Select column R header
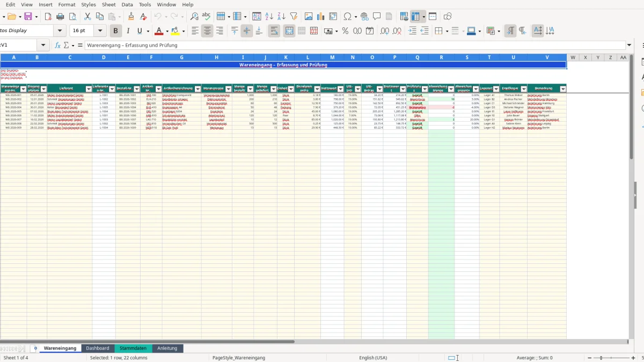Image resolution: width=644 pixels, height=362 pixels. pyautogui.click(x=441, y=57)
